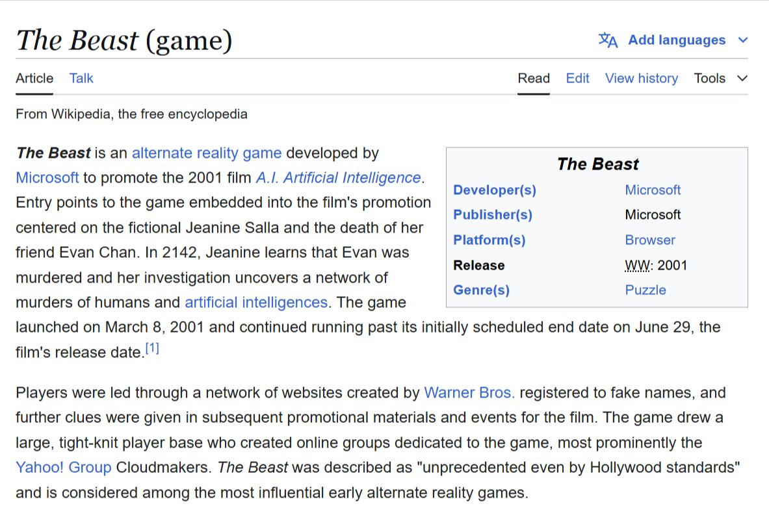Image resolution: width=769 pixels, height=532 pixels.
Task: Follow the alternate reality game link
Action: click(x=207, y=153)
